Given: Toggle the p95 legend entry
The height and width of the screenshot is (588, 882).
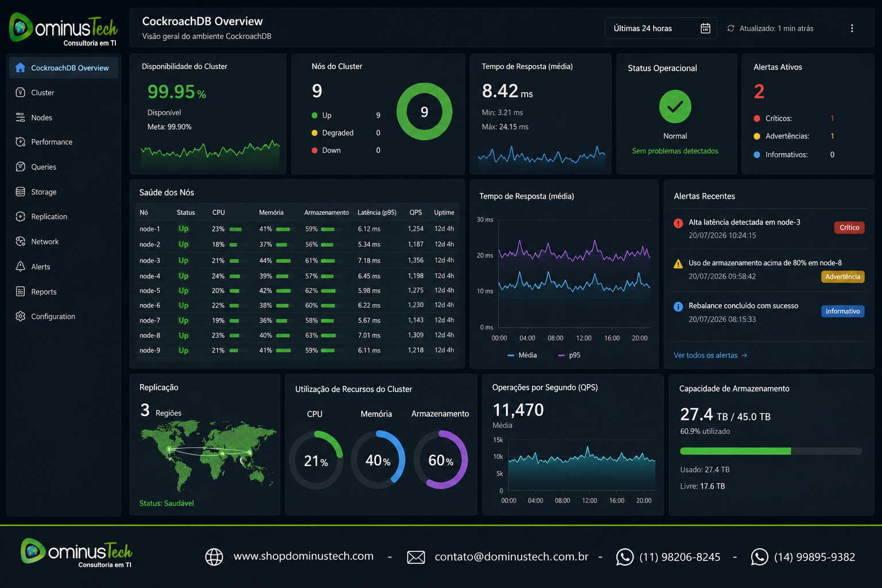Looking at the screenshot, I should (569, 355).
